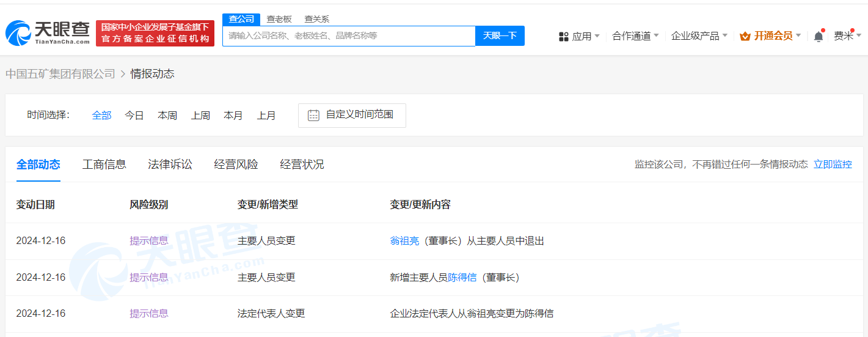The width and height of the screenshot is (868, 337).
Task: Open the 陈得信 person link
Action: pyautogui.click(x=462, y=277)
